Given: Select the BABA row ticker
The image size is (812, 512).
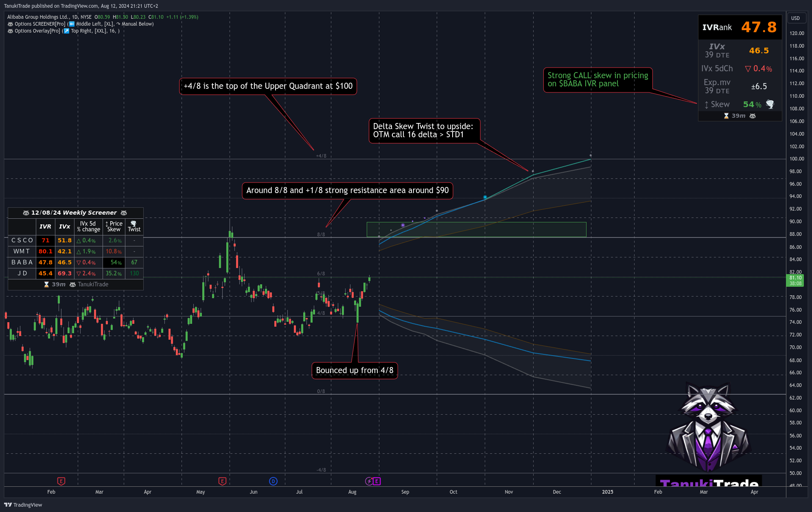Looking at the screenshot, I should [22, 262].
